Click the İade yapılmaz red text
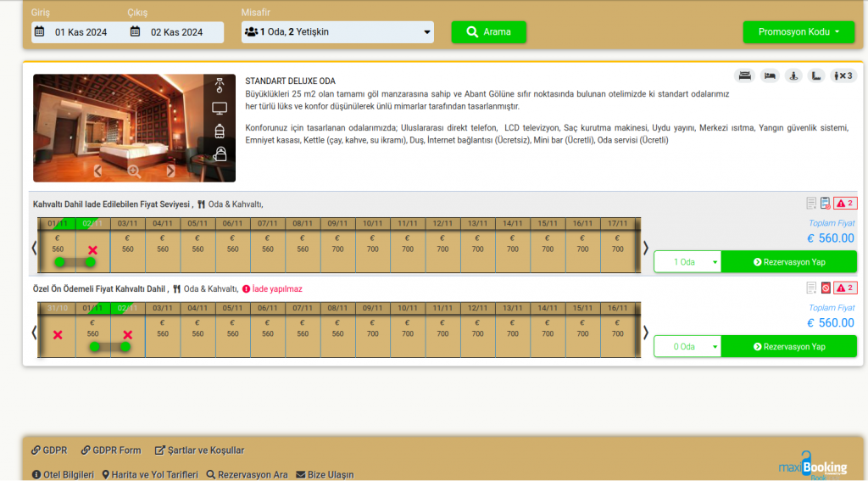 (277, 288)
